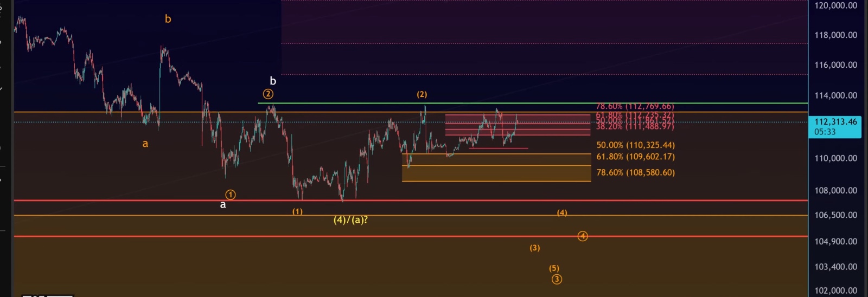
Task: Select the orange 'a' wave label
Action: [x=145, y=144]
